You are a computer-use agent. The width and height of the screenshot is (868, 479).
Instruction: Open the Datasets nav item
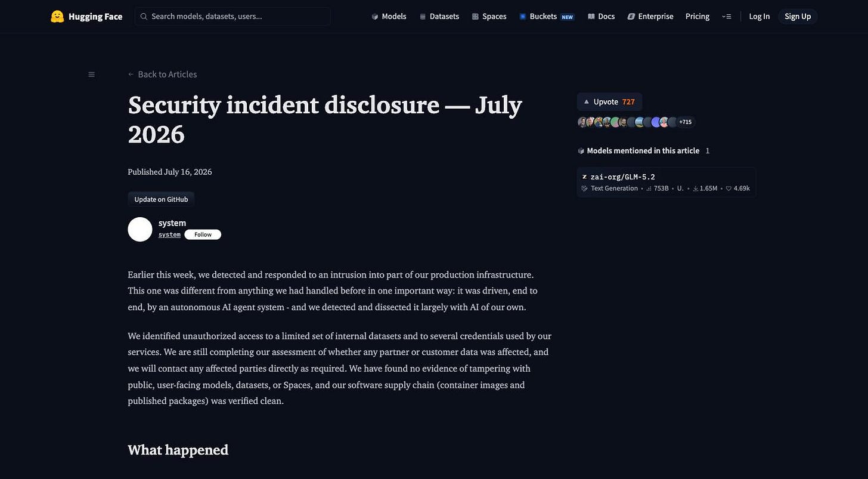(439, 17)
